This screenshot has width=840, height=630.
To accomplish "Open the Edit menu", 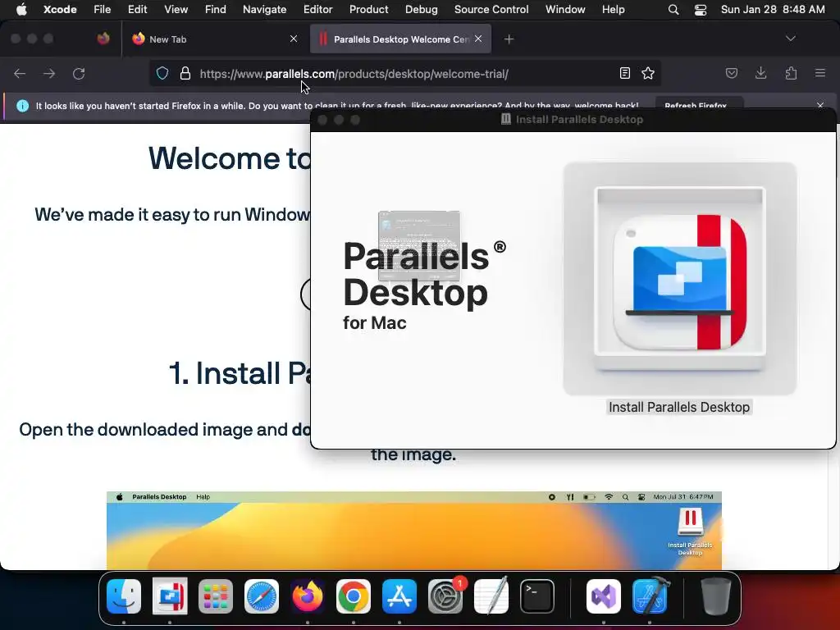I will click(137, 10).
